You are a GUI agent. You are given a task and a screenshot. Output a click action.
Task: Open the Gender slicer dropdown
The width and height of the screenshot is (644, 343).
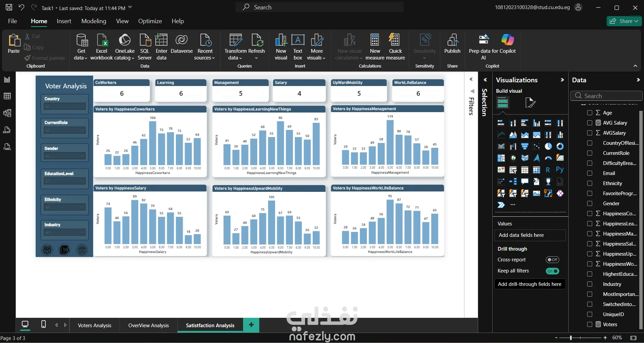tap(65, 156)
